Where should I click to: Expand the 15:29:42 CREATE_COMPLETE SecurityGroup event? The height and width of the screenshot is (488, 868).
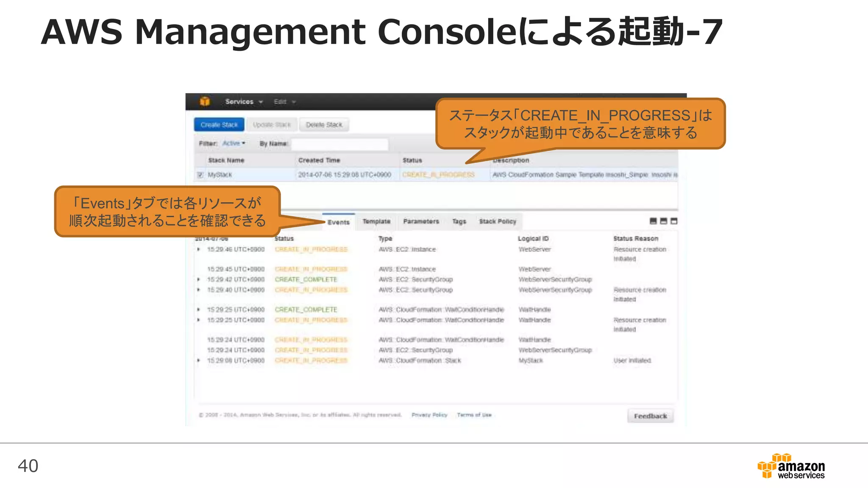(x=198, y=280)
